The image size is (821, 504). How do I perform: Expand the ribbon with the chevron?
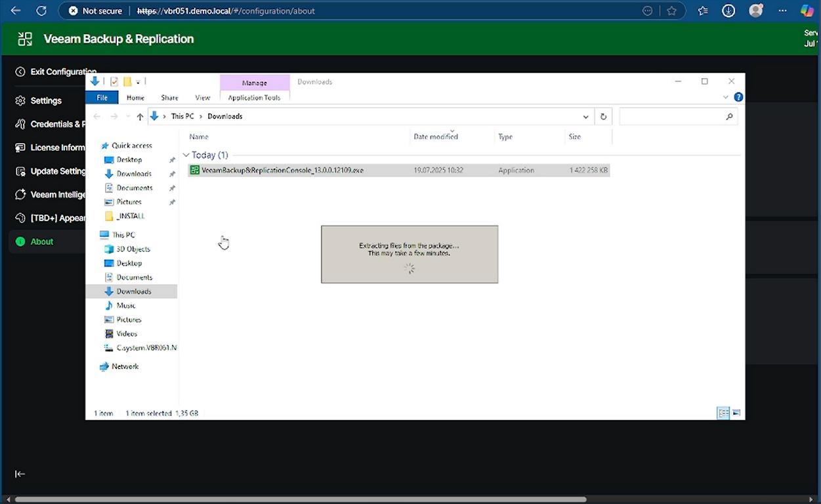[x=726, y=97]
